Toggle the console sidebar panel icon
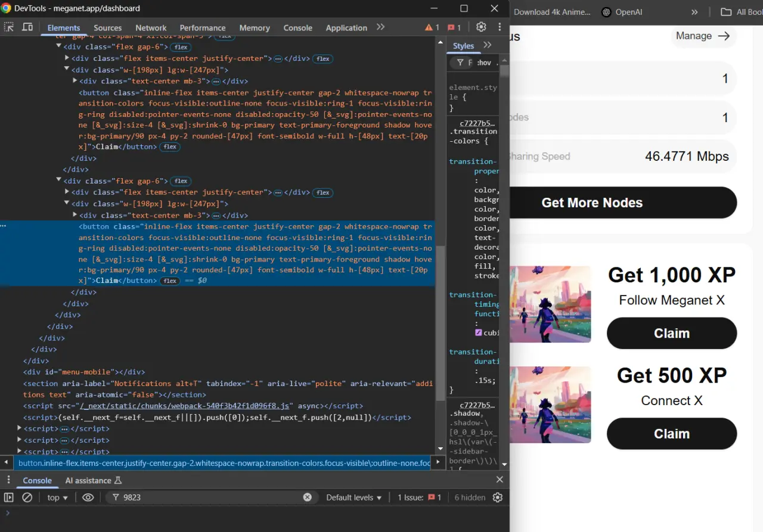The image size is (763, 532). pos(9,497)
